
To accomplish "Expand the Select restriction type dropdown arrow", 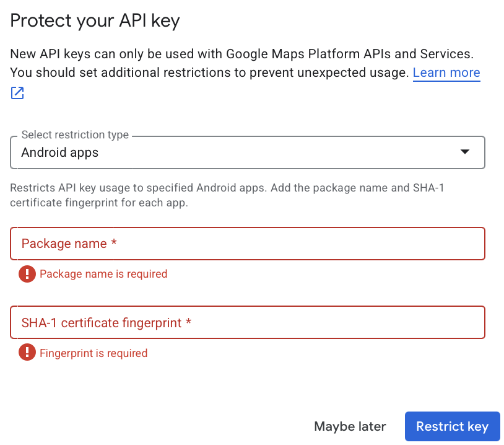I will tap(465, 152).
